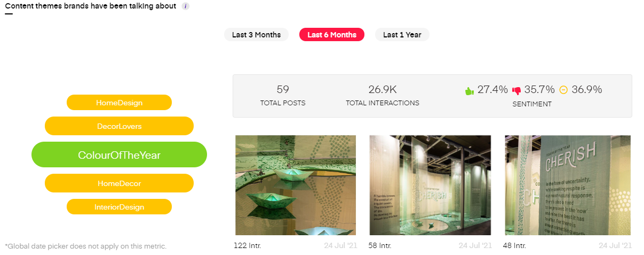Select the InteriorDesign theme pill
Image resolution: width=644 pixels, height=255 pixels.
point(119,206)
